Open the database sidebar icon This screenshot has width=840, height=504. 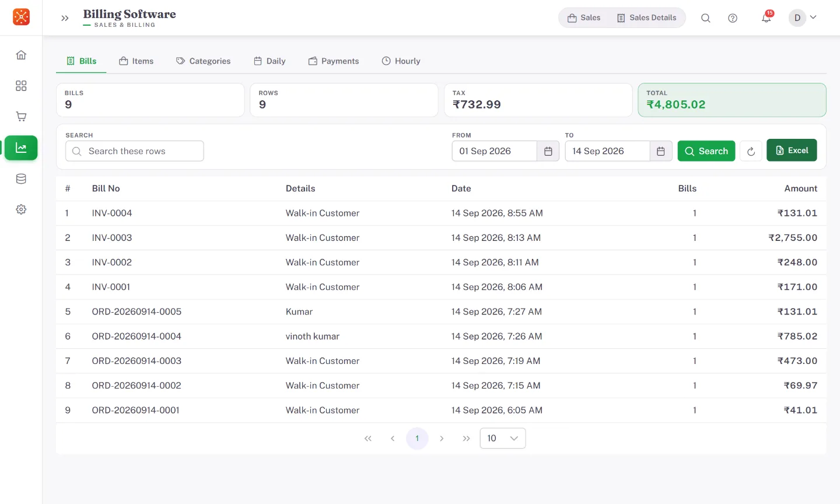click(x=21, y=179)
